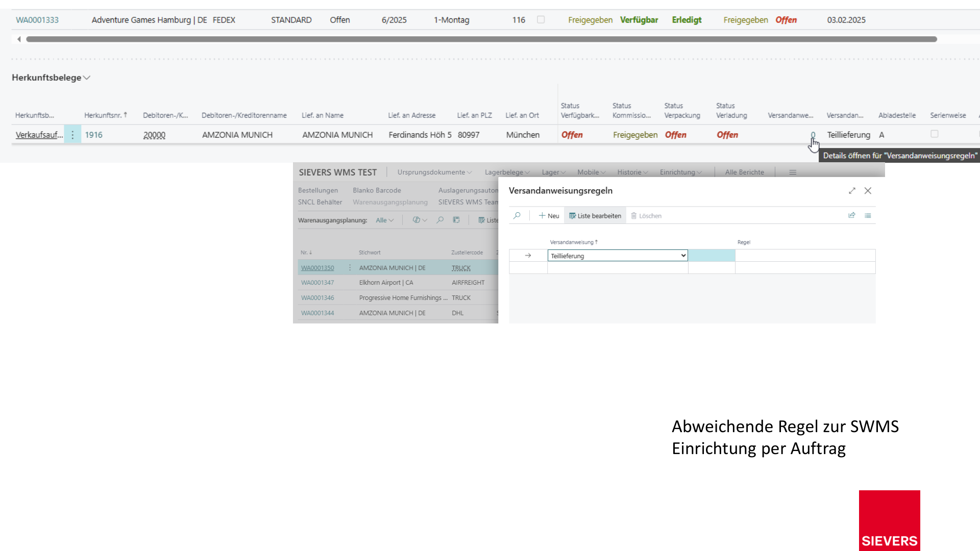980x551 pixels.
Task: Click Warenausgangsplanung navigation link
Action: coord(390,202)
